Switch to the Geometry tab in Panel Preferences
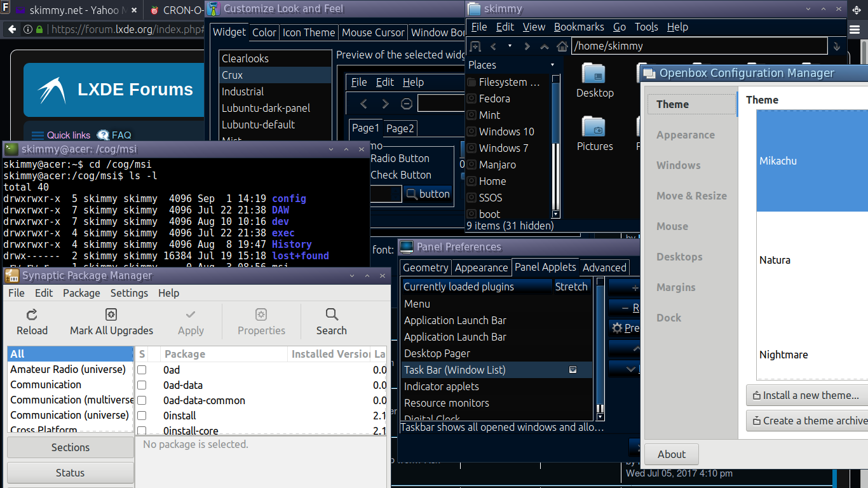The image size is (868, 488). click(x=425, y=268)
